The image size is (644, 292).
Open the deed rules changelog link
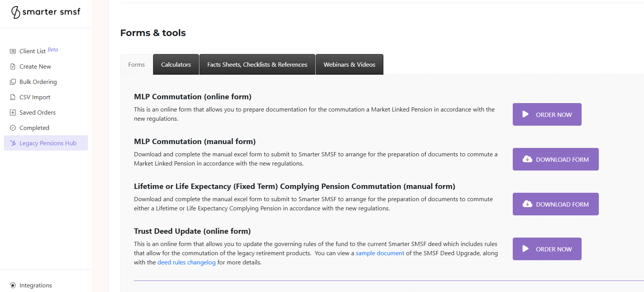click(x=187, y=262)
